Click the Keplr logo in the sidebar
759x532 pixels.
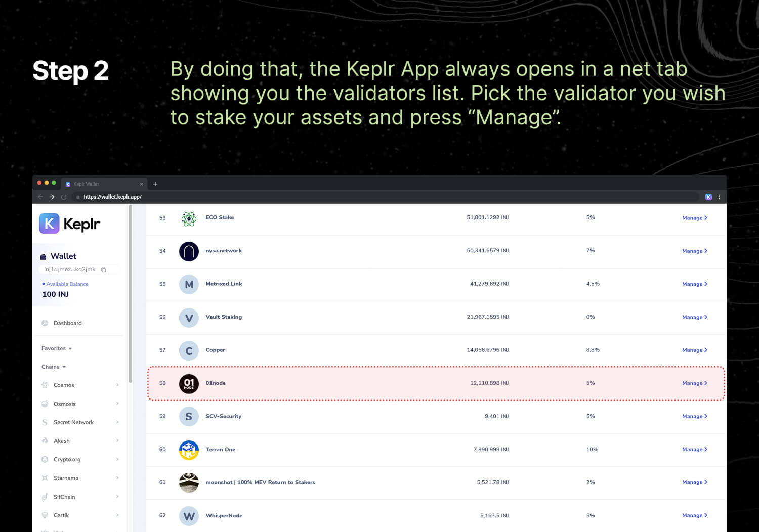(x=70, y=224)
